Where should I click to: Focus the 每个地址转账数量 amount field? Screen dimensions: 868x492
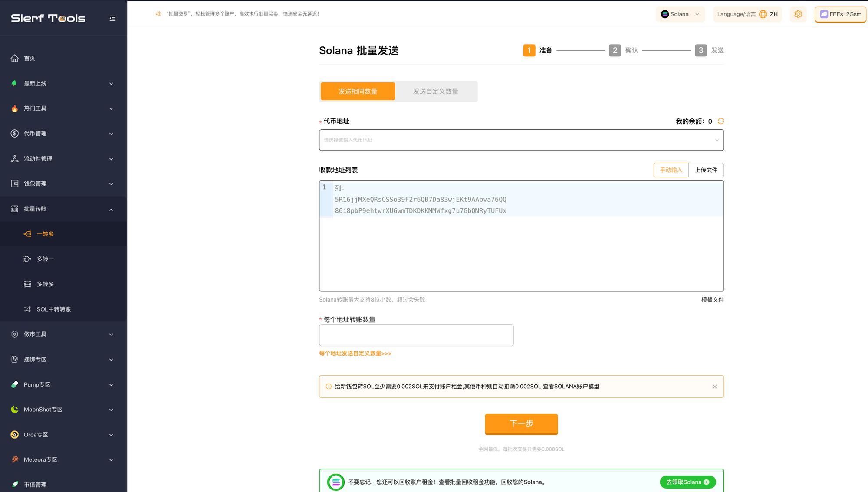[x=416, y=335]
